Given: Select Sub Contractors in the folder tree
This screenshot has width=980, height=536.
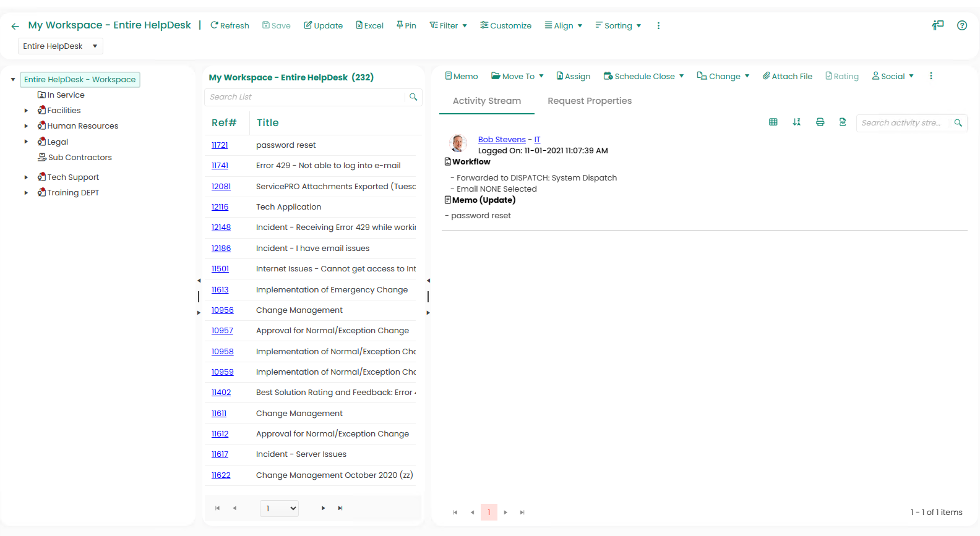Looking at the screenshot, I should (x=79, y=158).
